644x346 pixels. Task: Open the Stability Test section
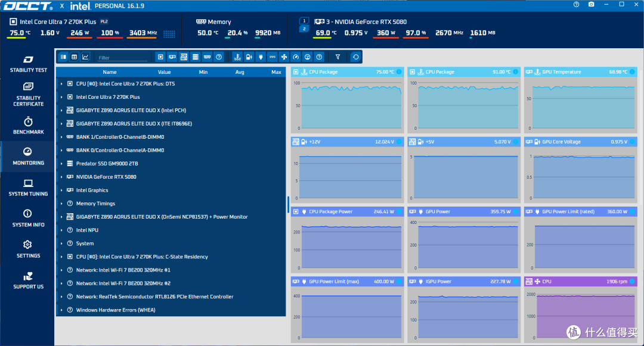[29, 64]
